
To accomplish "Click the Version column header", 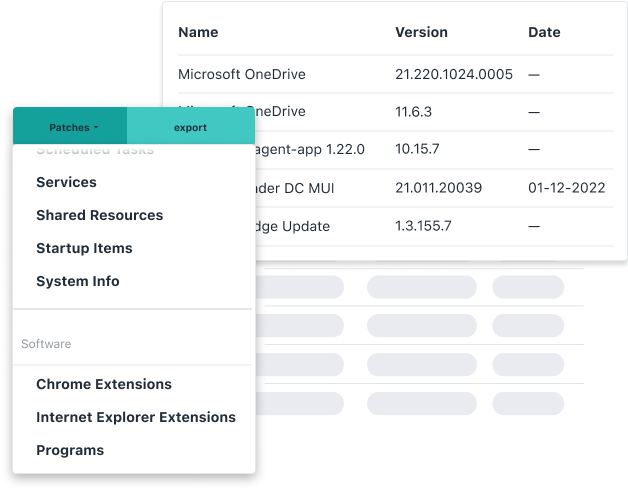I will [421, 32].
